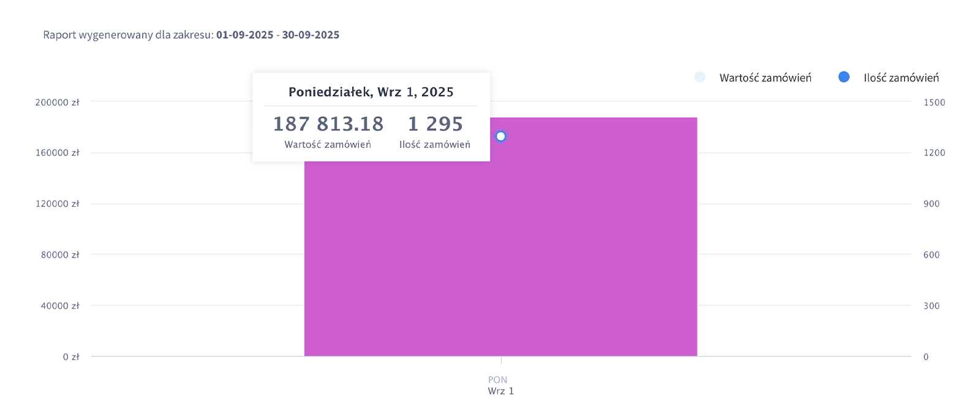Click the 1500 right axis tick label
This screenshot has height=416, width=980.
(x=934, y=102)
